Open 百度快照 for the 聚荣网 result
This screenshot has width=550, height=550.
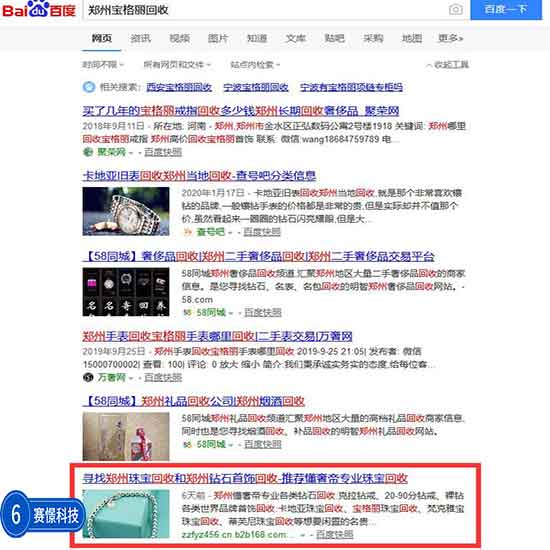tap(163, 152)
